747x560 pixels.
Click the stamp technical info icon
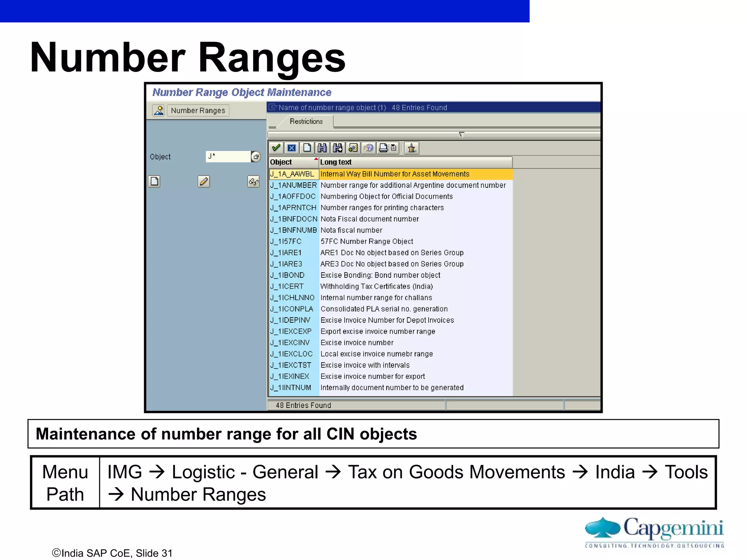tap(412, 148)
